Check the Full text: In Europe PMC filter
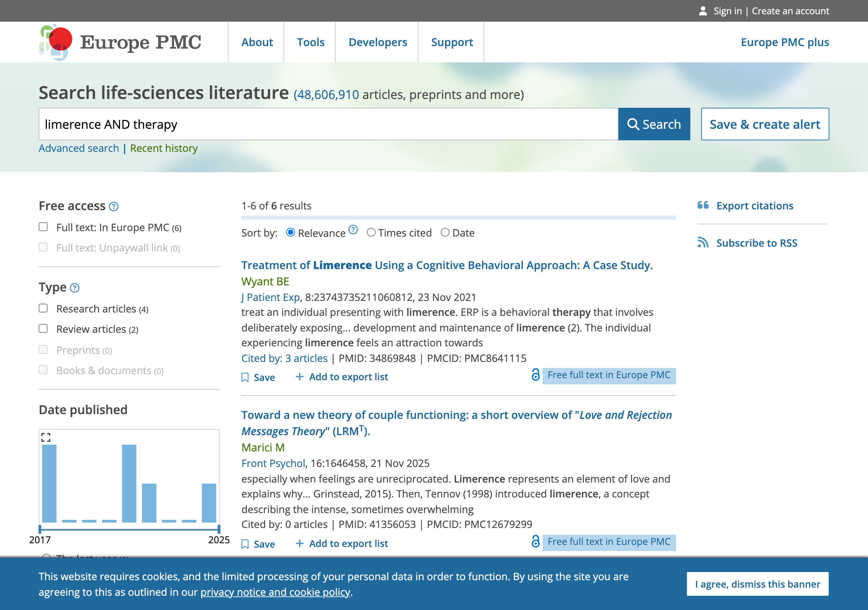Screen dimensions: 868x610 coord(43,227)
